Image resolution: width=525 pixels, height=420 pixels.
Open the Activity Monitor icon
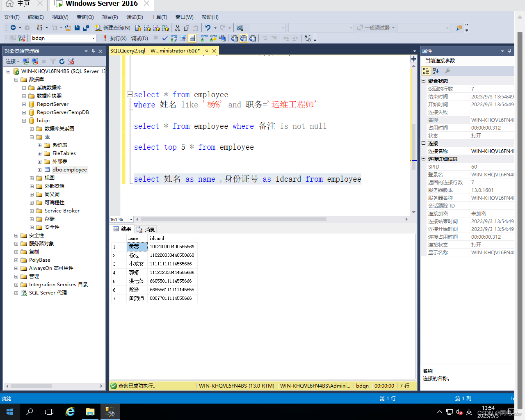tap(240, 27)
